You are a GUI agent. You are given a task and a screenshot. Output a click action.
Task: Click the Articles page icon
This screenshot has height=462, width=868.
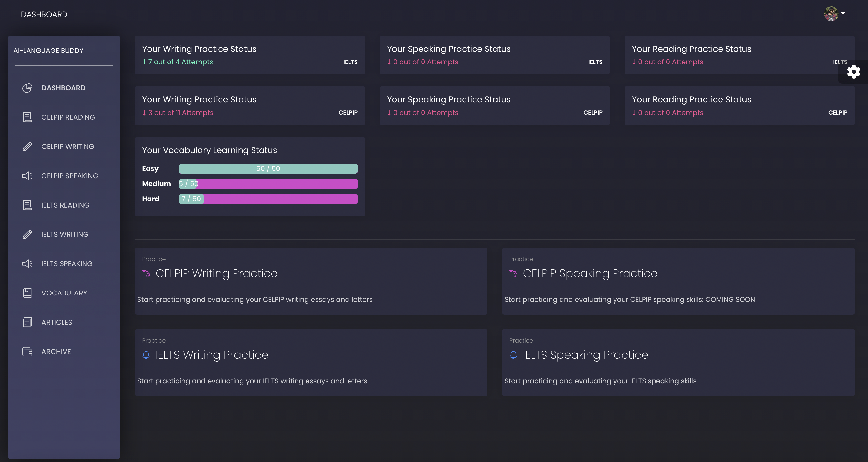27,323
